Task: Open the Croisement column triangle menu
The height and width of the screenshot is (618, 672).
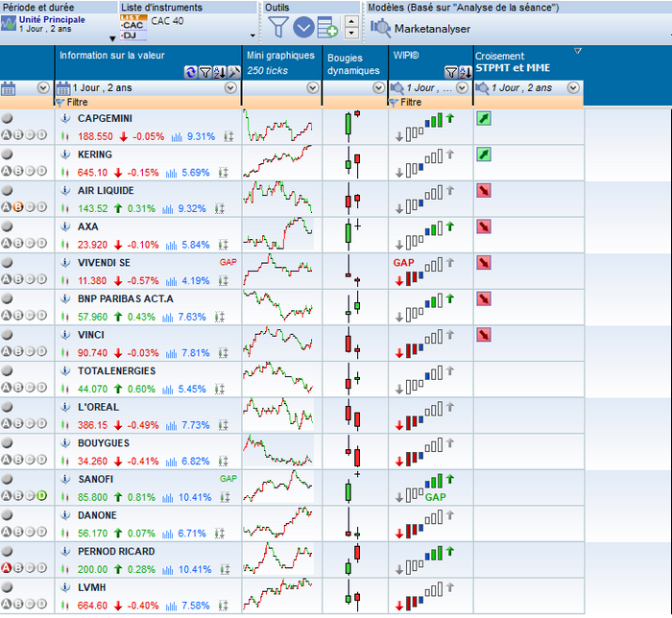Action: point(578,52)
